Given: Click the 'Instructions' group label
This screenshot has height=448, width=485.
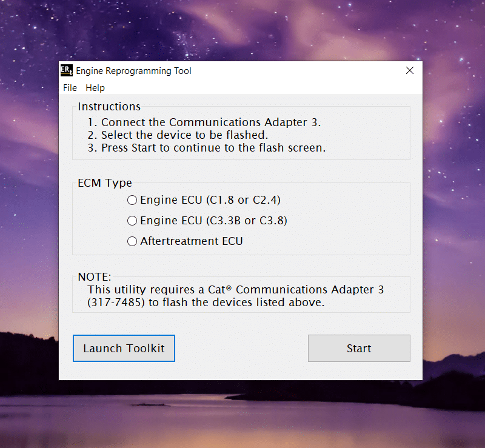Looking at the screenshot, I should pyautogui.click(x=109, y=107).
